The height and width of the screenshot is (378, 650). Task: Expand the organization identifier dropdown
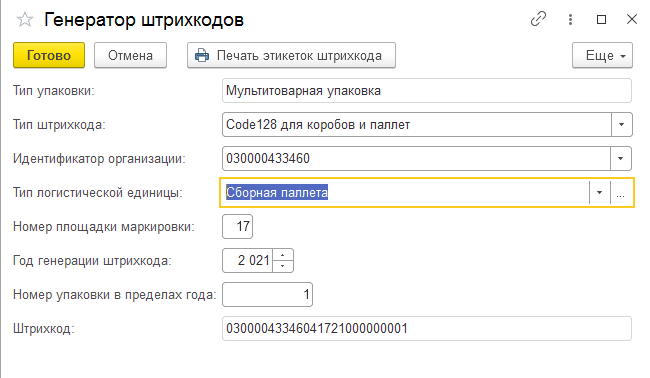point(621,158)
